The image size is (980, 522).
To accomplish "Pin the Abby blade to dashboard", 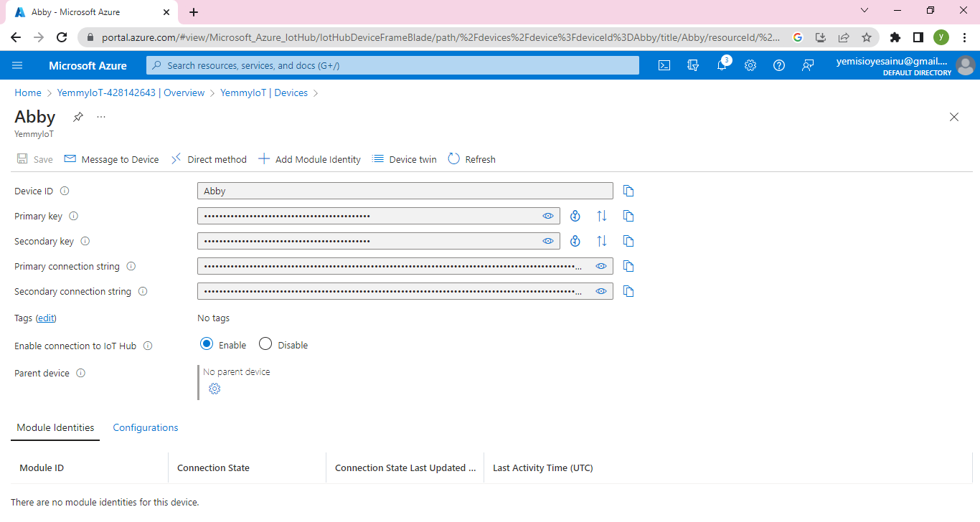I will [78, 117].
